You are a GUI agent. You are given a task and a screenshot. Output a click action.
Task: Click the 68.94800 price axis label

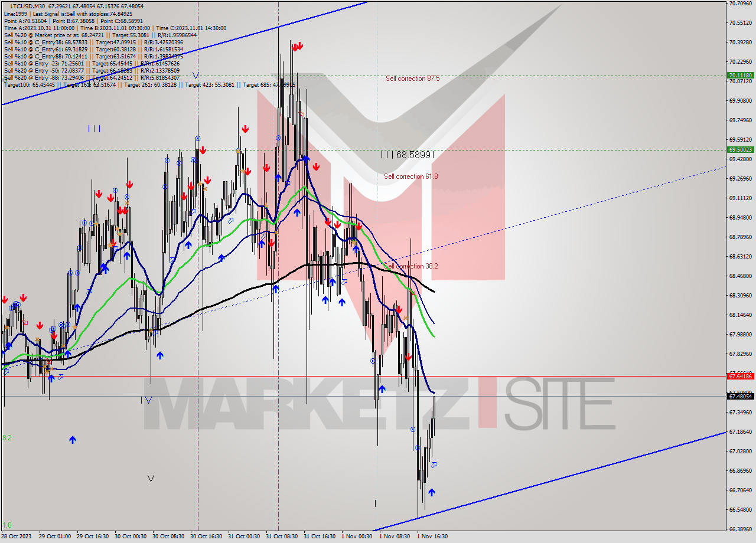(x=740, y=218)
